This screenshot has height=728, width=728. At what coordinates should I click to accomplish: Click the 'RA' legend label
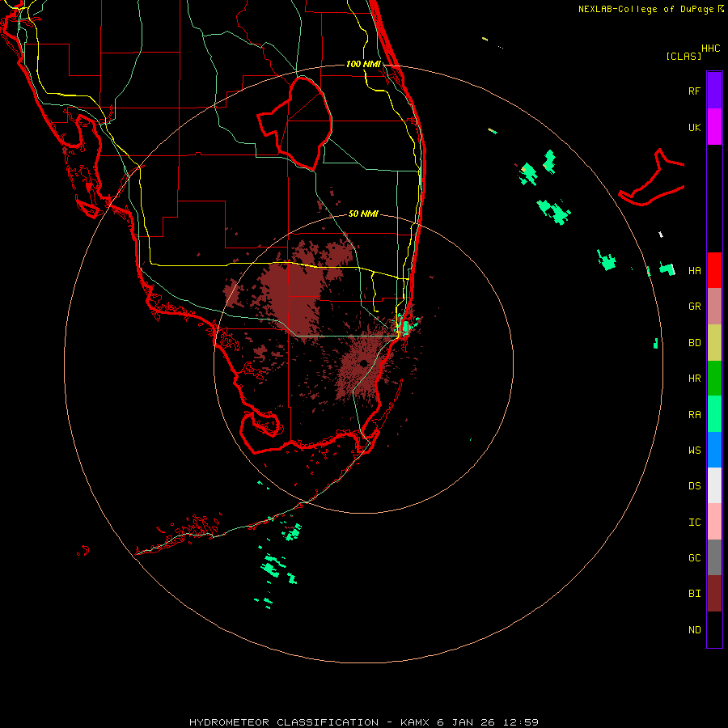(x=694, y=415)
